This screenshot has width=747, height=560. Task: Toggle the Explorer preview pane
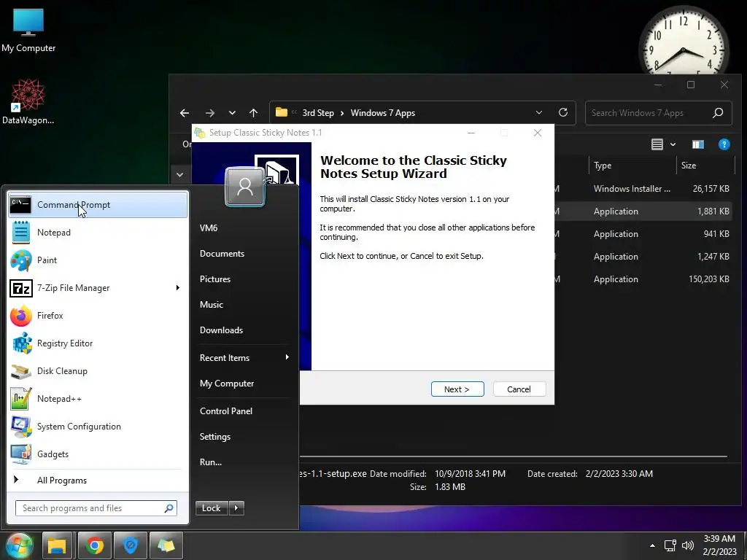click(x=698, y=144)
